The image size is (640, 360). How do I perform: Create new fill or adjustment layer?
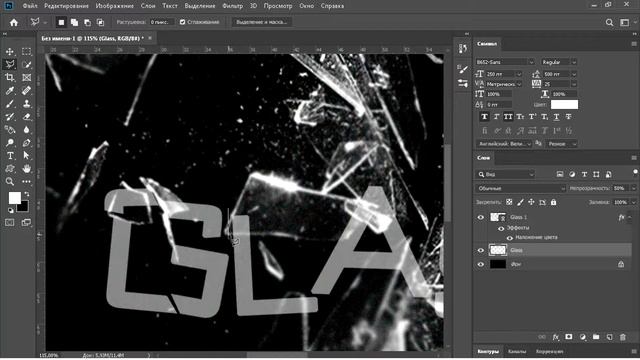[x=582, y=337]
